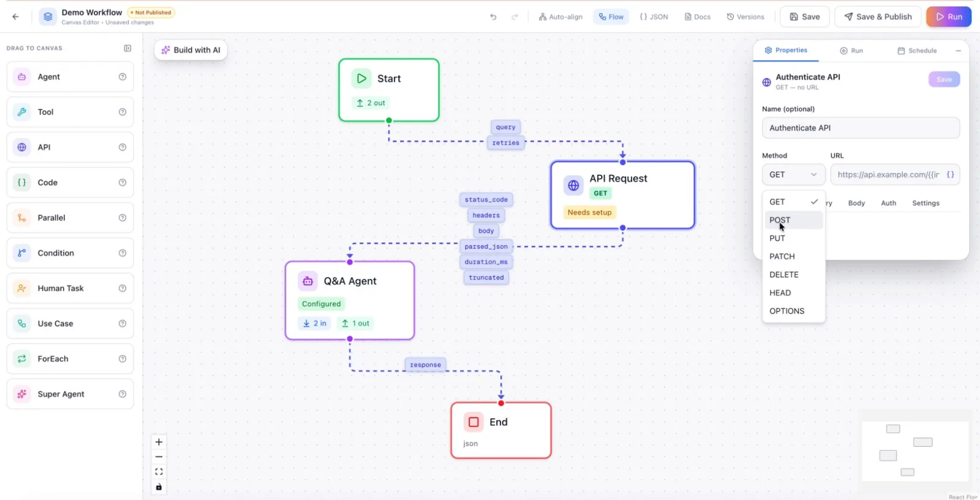This screenshot has width=980, height=500.
Task: Zoom out on the canvas
Action: pos(159,457)
